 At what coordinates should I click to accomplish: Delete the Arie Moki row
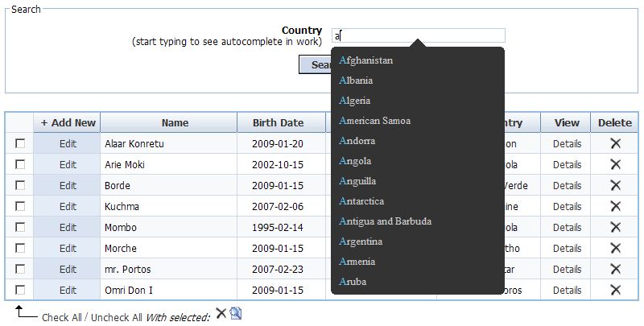click(x=615, y=164)
